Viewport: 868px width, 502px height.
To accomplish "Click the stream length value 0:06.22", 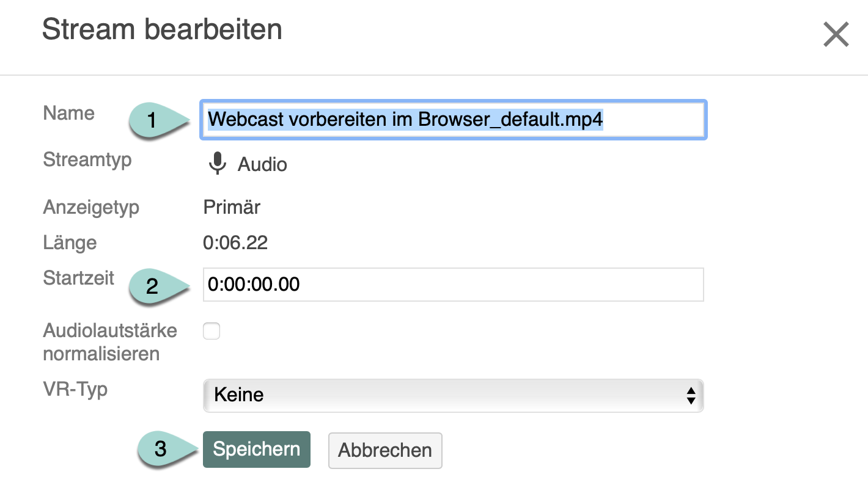I will [x=235, y=243].
